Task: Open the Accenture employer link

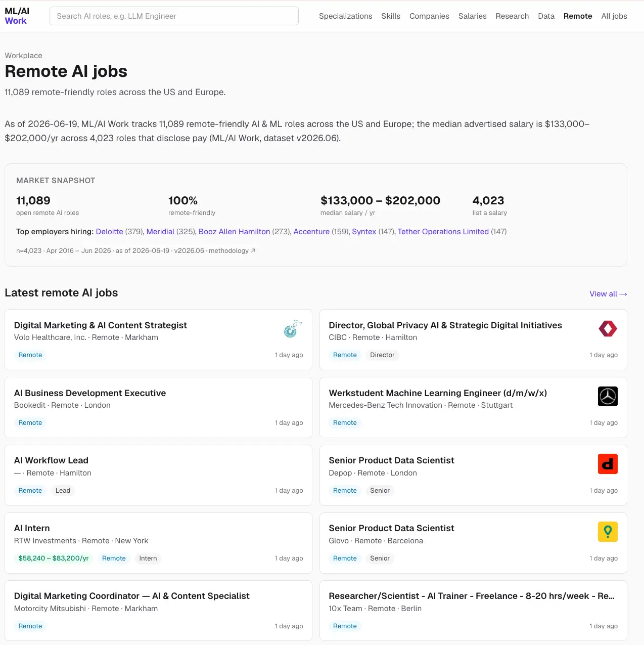Action: pos(311,232)
